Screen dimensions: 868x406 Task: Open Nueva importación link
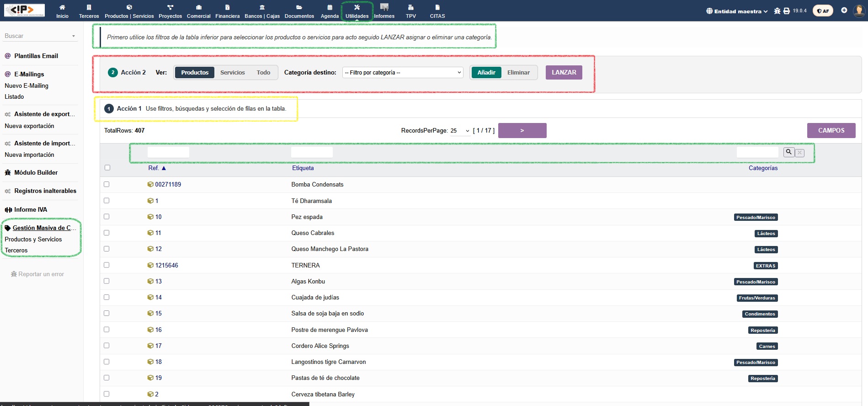[29, 155]
